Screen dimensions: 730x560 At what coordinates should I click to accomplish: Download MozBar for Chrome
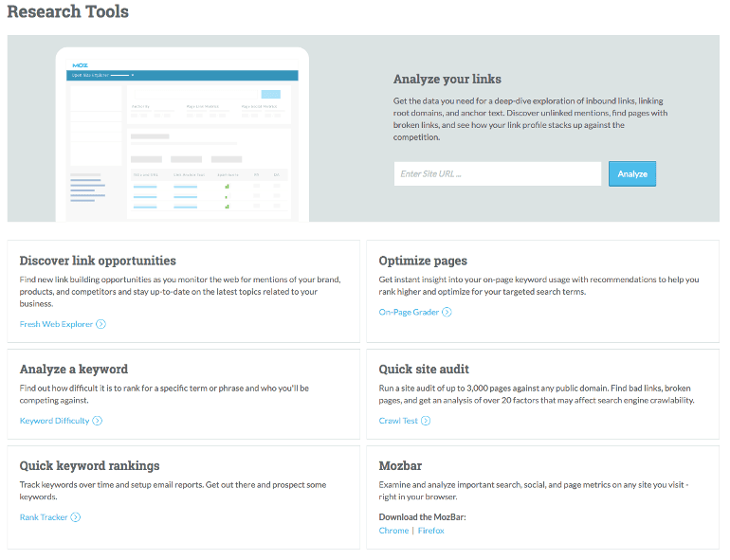click(x=393, y=531)
